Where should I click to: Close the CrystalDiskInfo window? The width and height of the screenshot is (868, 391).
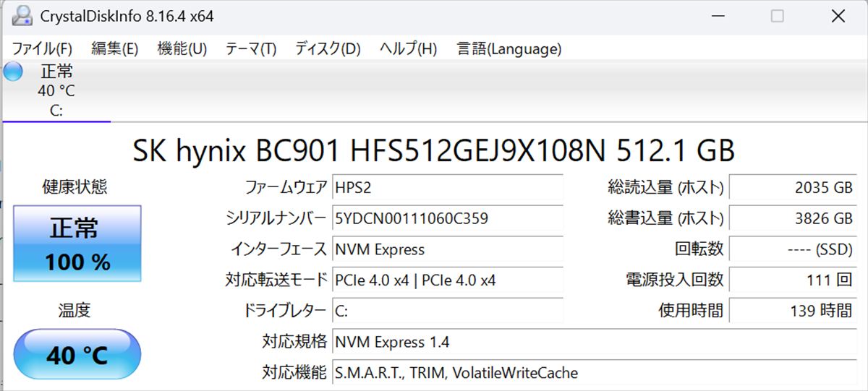[838, 16]
